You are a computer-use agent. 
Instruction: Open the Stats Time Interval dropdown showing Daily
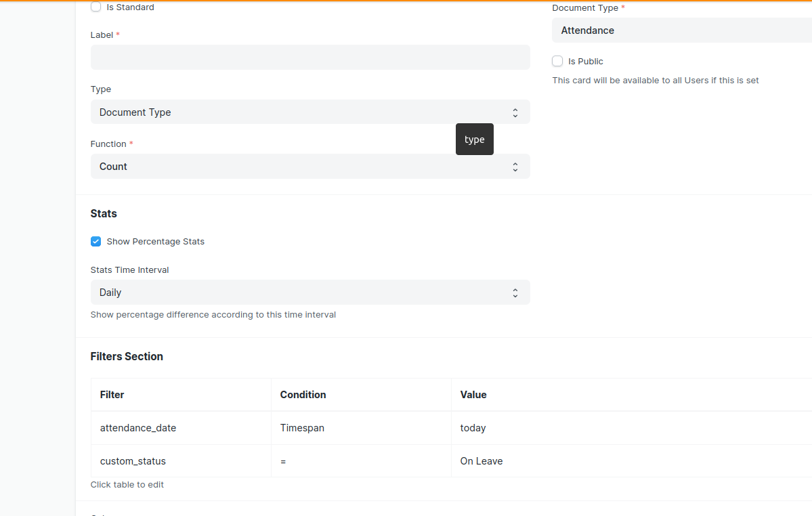[x=310, y=293]
